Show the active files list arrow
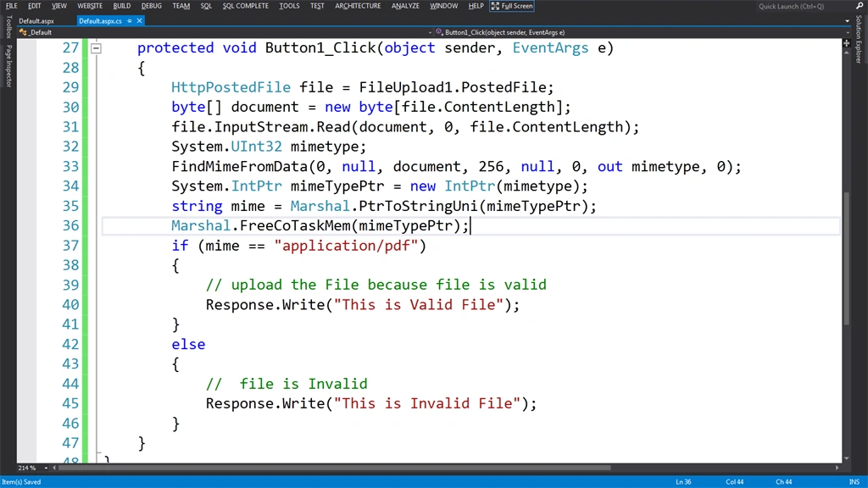The width and height of the screenshot is (868, 488). tap(847, 21)
